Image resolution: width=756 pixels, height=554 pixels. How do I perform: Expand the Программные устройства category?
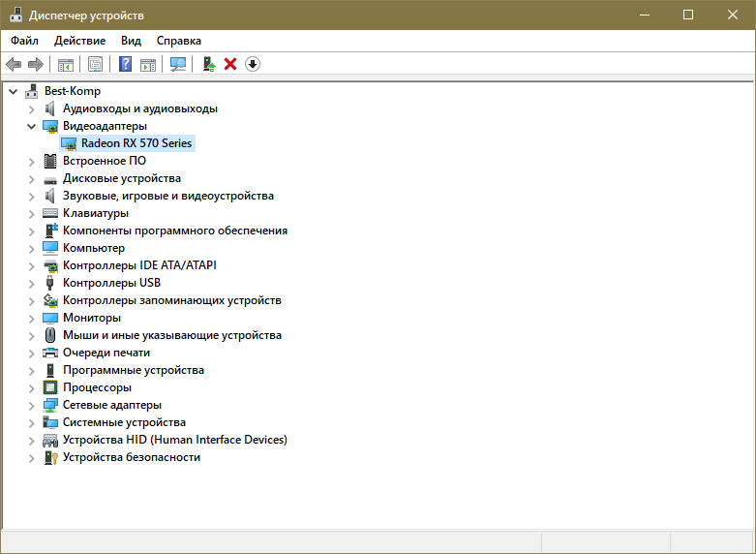tap(32, 371)
